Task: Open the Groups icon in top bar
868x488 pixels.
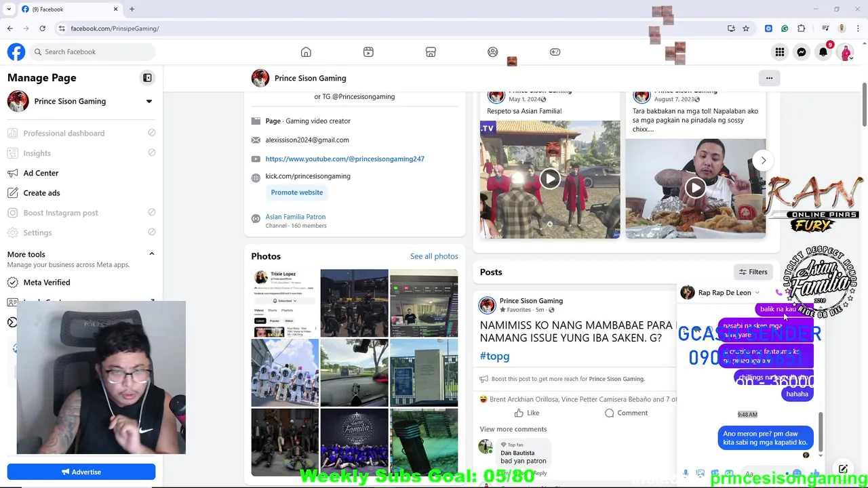Action: 493,52
